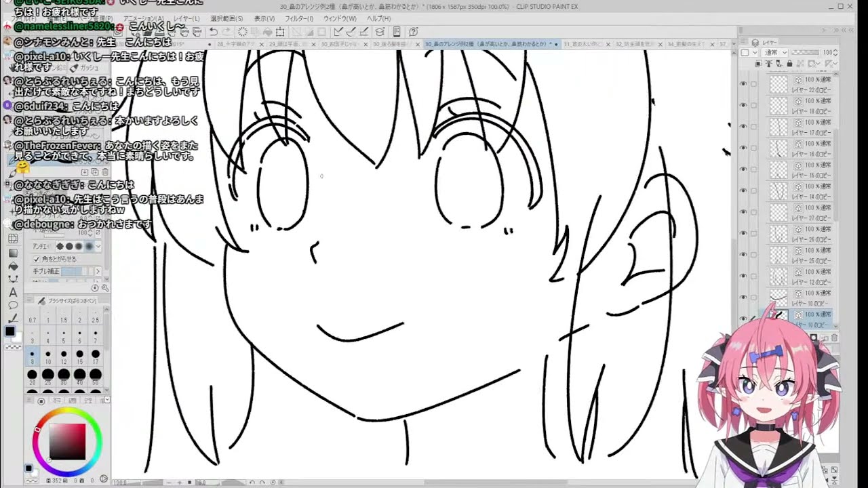Select the Fill bucket tool
This screenshot has height=488, width=868.
[x=13, y=266]
